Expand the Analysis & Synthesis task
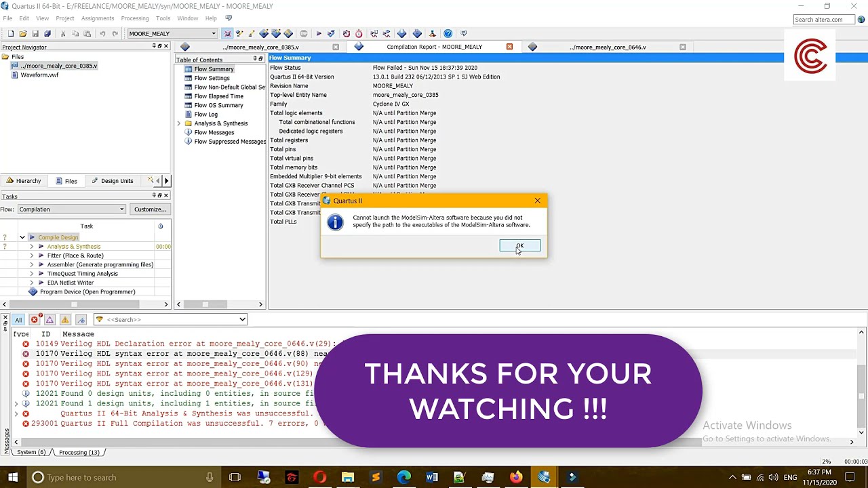The image size is (868, 488). tap(31, 247)
